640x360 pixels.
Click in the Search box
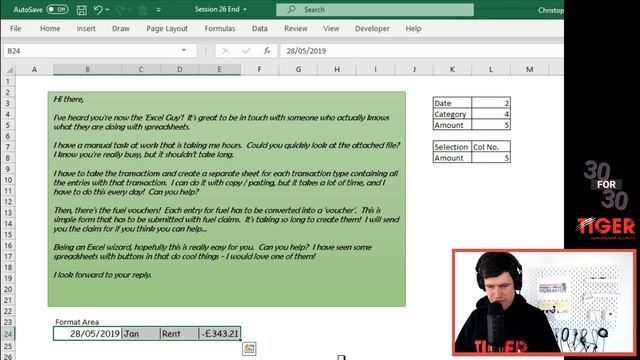pos(375,9)
